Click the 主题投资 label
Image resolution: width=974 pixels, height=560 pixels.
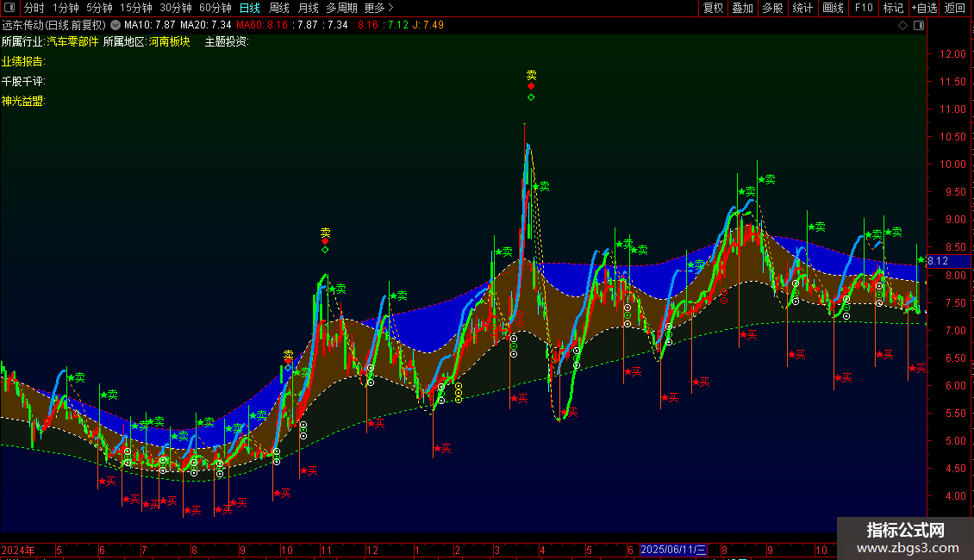(x=226, y=41)
